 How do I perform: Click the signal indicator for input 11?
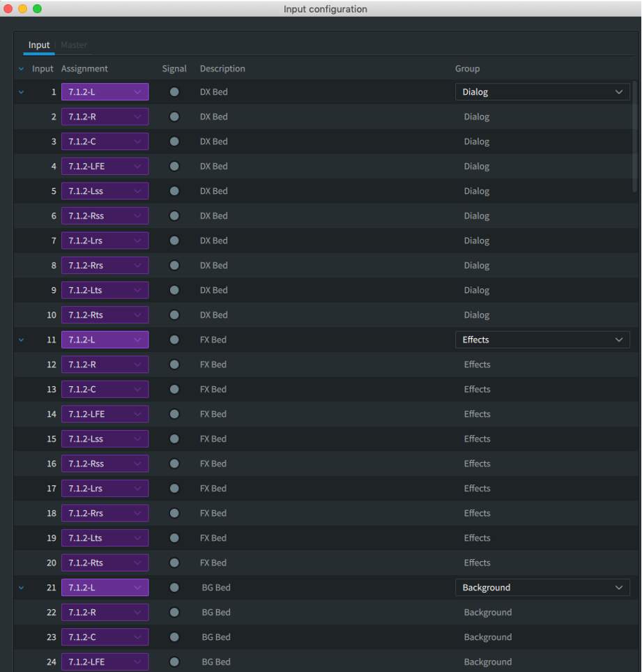(174, 340)
